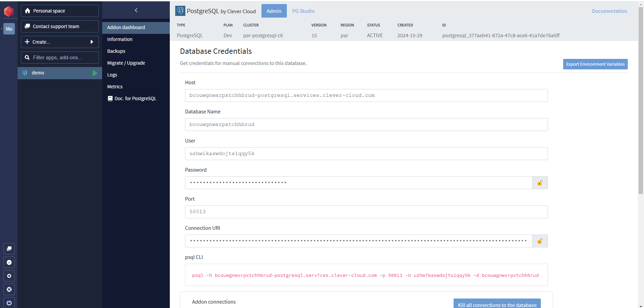Click the page vertical scrollbar thumb

tap(641, 101)
